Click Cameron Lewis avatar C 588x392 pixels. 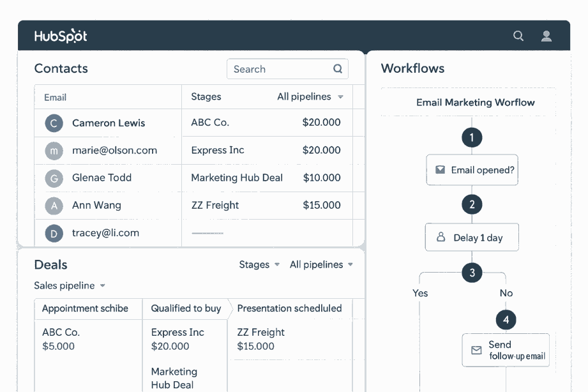pyautogui.click(x=54, y=123)
